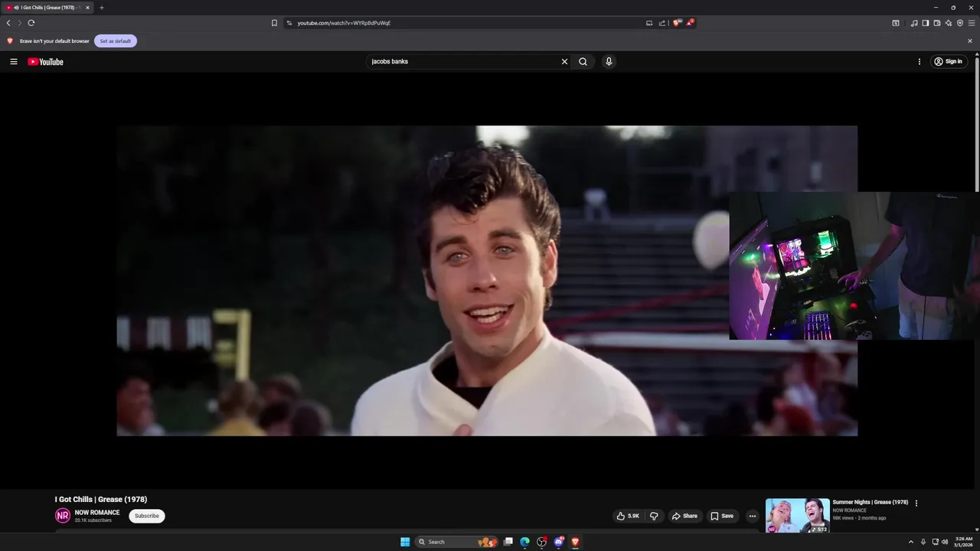Screen dimensions: 980x551
Task: Open Brave Shields lion icon
Action: [676, 23]
